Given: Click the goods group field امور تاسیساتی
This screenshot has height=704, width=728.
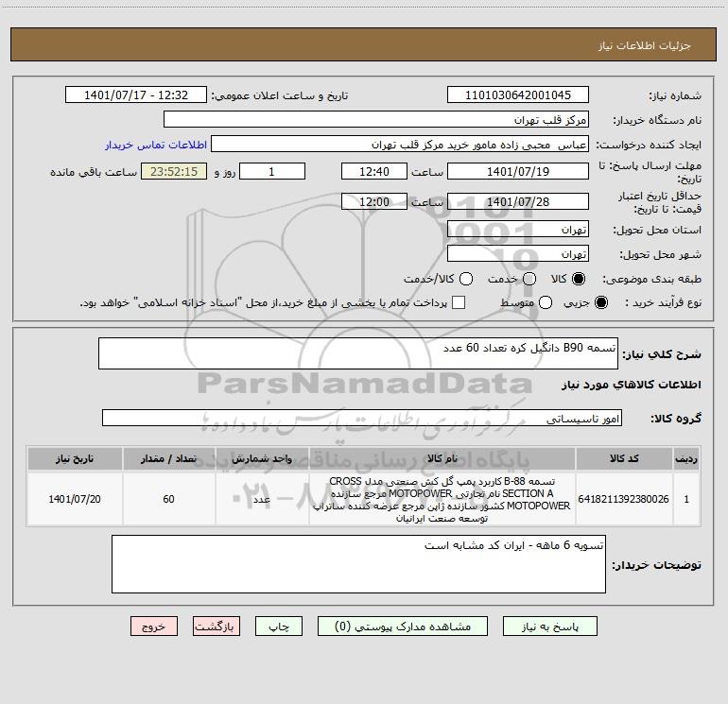Looking at the screenshot, I should tap(362, 418).
